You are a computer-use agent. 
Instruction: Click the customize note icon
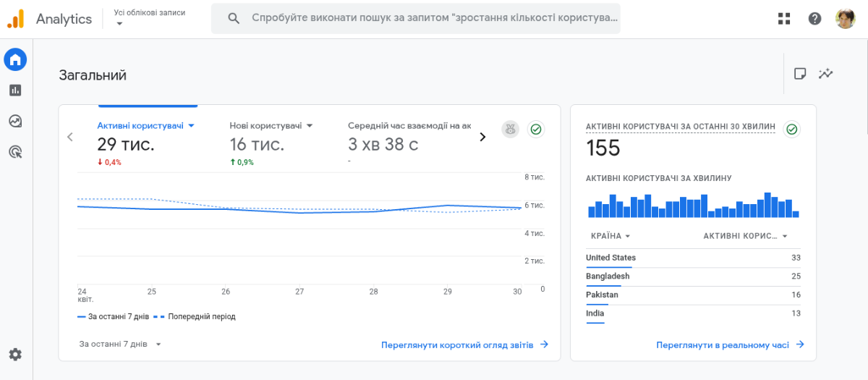point(800,73)
